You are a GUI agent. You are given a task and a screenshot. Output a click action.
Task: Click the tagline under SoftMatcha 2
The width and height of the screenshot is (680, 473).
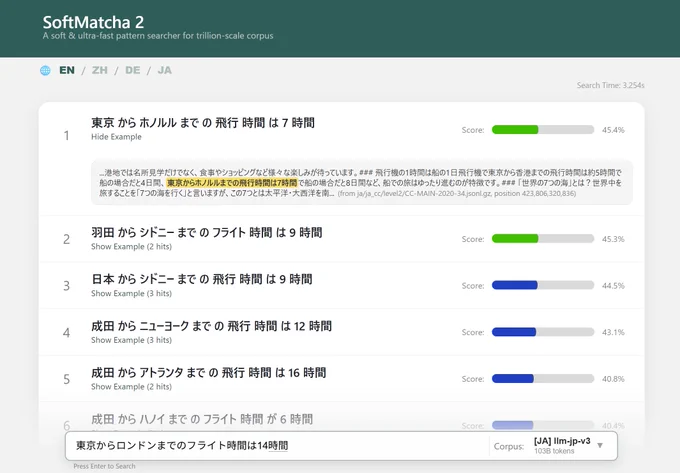[x=158, y=36]
